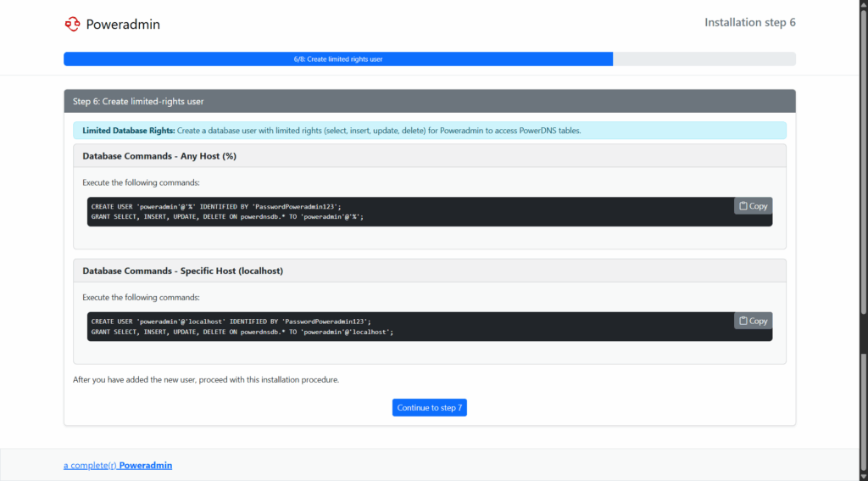Click the page vertical scrollbar
The height and width of the screenshot is (481, 868).
[x=864, y=241]
